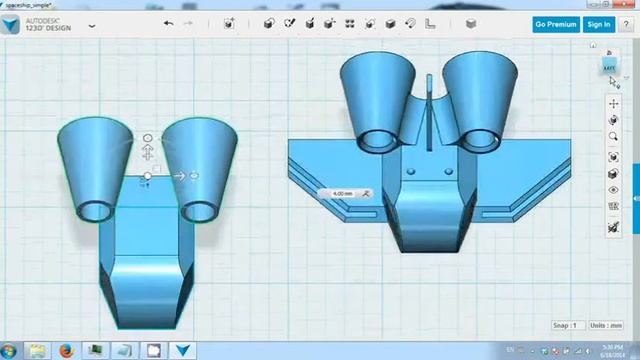Click the 4.00 mm dimension field
The image size is (640, 360).
(x=342, y=193)
